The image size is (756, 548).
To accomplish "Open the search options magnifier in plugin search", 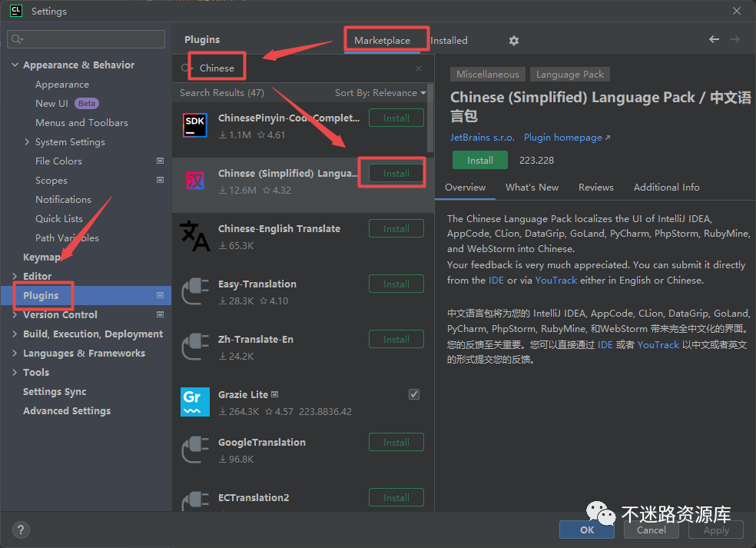I will [186, 68].
